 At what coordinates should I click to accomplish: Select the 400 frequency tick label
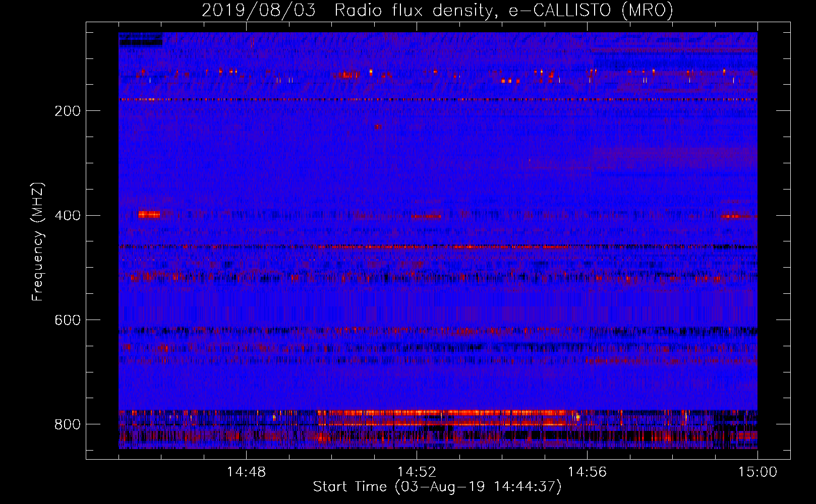click(x=68, y=216)
